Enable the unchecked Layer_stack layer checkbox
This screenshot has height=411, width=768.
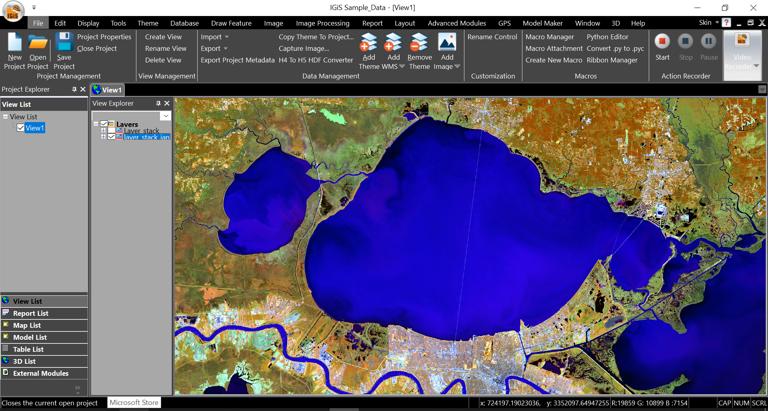[x=111, y=131]
